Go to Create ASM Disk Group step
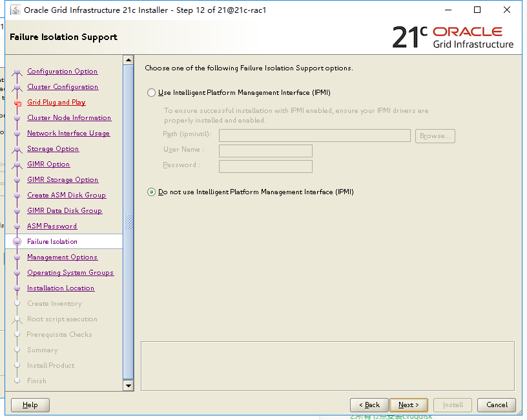Viewport: 527px width, 420px height. pos(67,195)
